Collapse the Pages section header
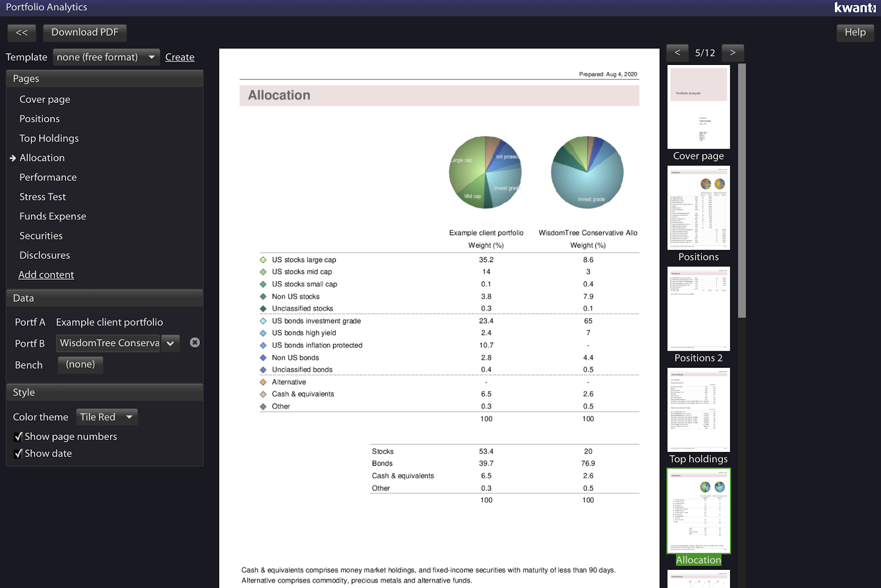881x588 pixels. click(x=105, y=79)
